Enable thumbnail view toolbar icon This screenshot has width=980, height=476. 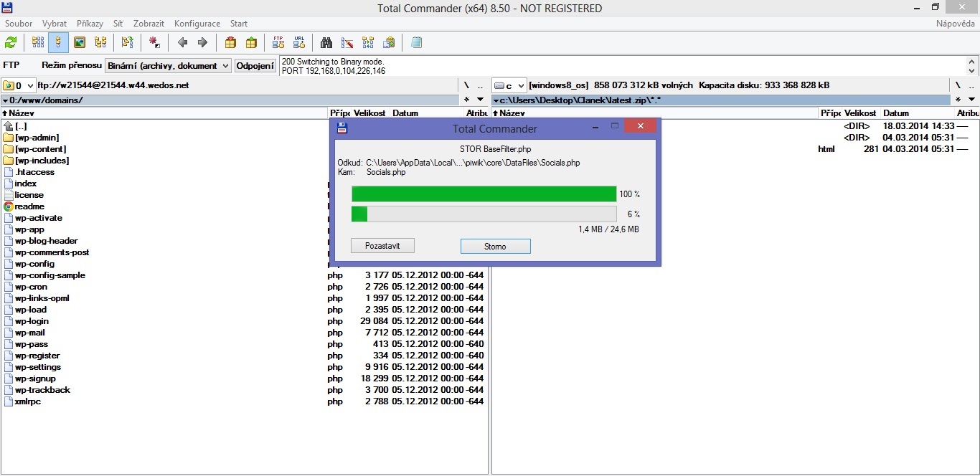tap(80, 42)
